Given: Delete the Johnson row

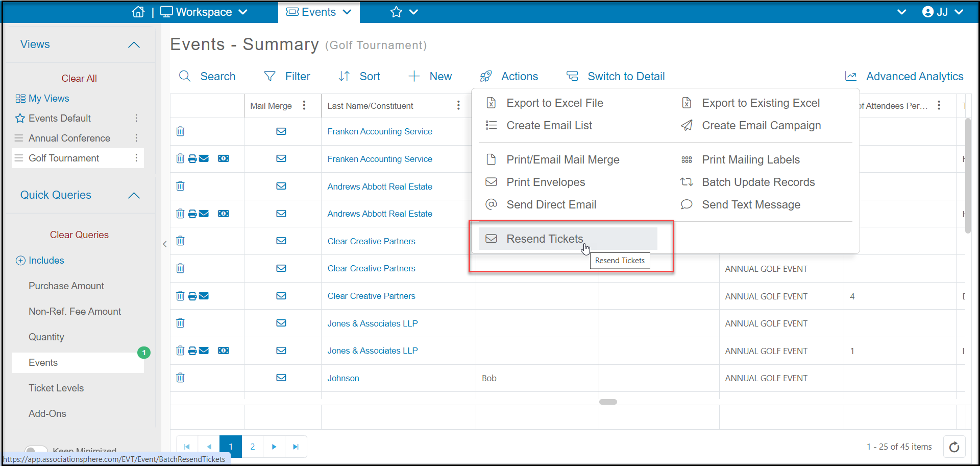Looking at the screenshot, I should click(x=180, y=378).
